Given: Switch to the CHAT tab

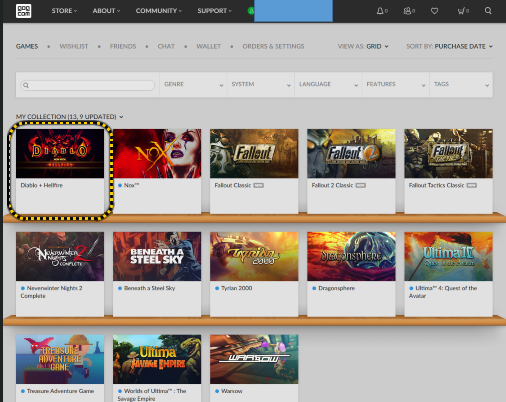Looking at the screenshot, I should (x=166, y=46).
